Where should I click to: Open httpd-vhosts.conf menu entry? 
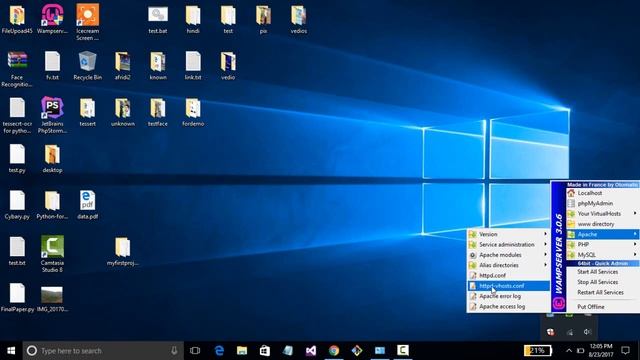(508, 286)
